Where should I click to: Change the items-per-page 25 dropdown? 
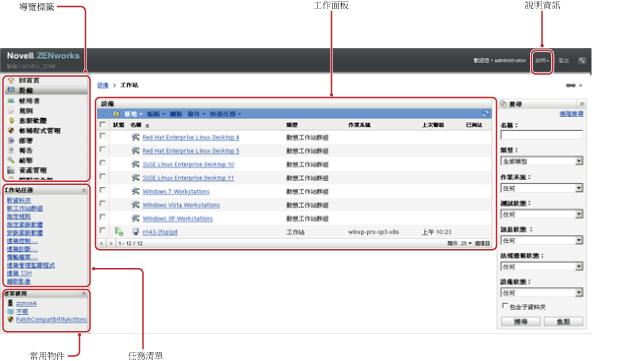click(x=466, y=243)
